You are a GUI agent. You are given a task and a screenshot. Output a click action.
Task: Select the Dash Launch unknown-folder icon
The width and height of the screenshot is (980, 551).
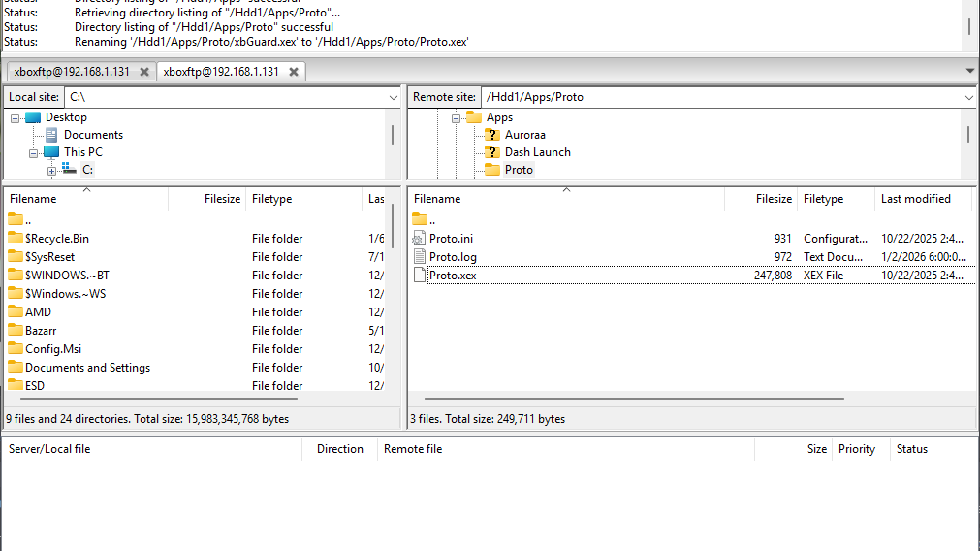(x=492, y=152)
